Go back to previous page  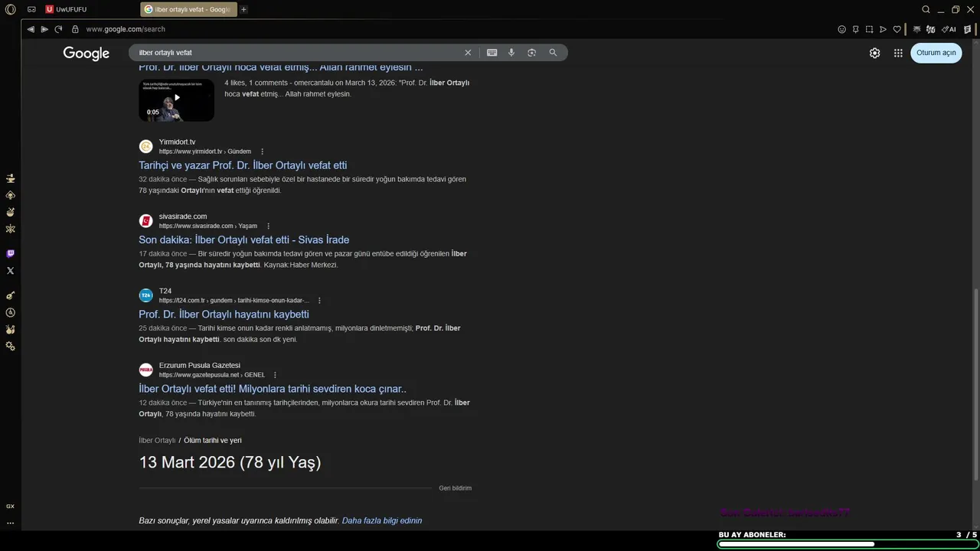31,29
